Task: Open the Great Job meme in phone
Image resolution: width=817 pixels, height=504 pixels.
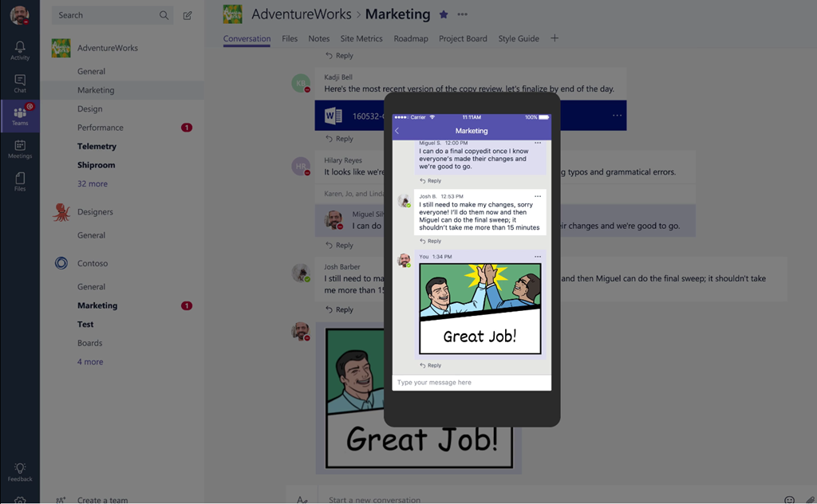Action: [480, 309]
